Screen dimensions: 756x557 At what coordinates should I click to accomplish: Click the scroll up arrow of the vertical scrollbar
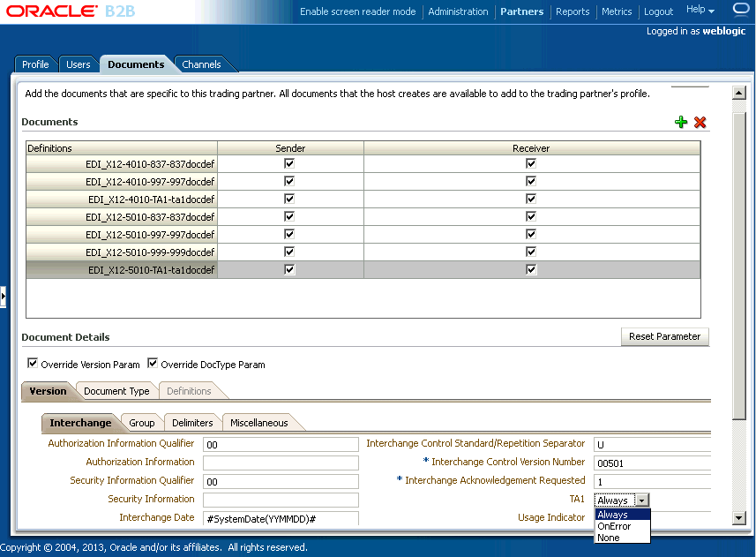point(739,93)
